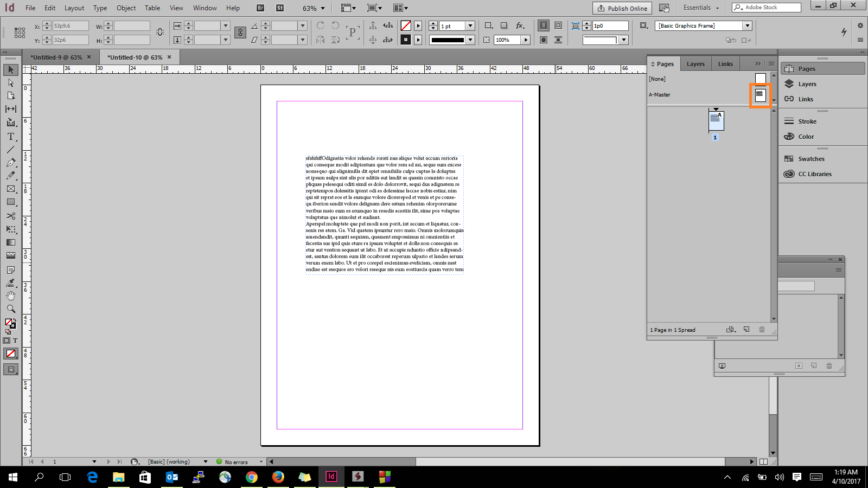Toggle Preview screen mode at toolbar bottom
The width and height of the screenshot is (868, 488).
pyautogui.click(x=10, y=369)
